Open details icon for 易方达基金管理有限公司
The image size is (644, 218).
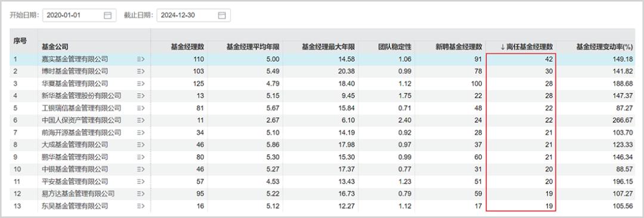[141, 194]
